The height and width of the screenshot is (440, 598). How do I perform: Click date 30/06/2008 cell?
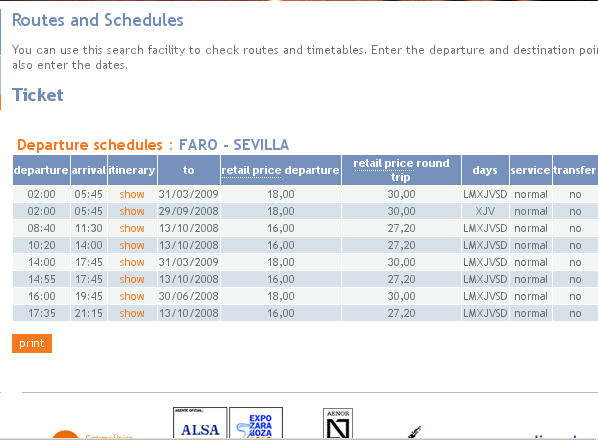(188, 296)
